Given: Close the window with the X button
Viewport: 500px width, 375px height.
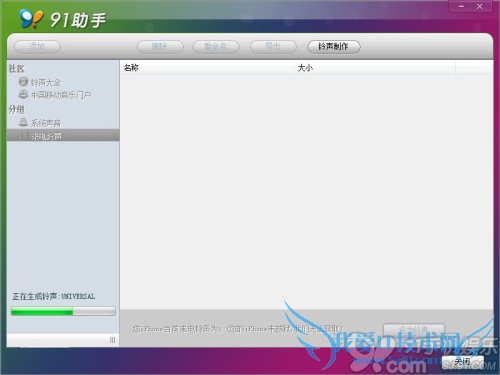Looking at the screenshot, I should 480,6.
